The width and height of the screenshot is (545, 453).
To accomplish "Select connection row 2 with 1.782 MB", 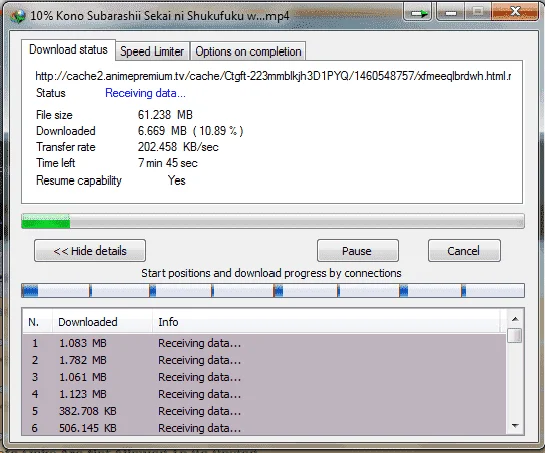I will click(265, 360).
